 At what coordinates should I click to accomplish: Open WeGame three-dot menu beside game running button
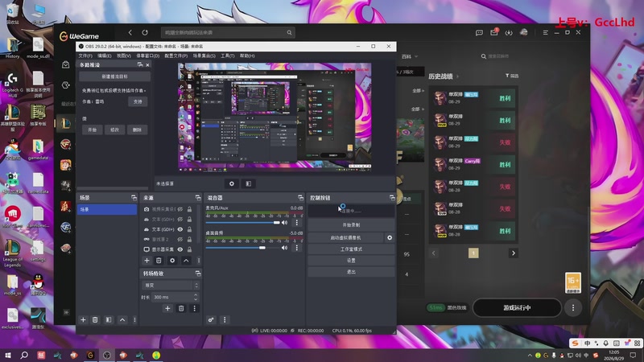[x=573, y=307]
